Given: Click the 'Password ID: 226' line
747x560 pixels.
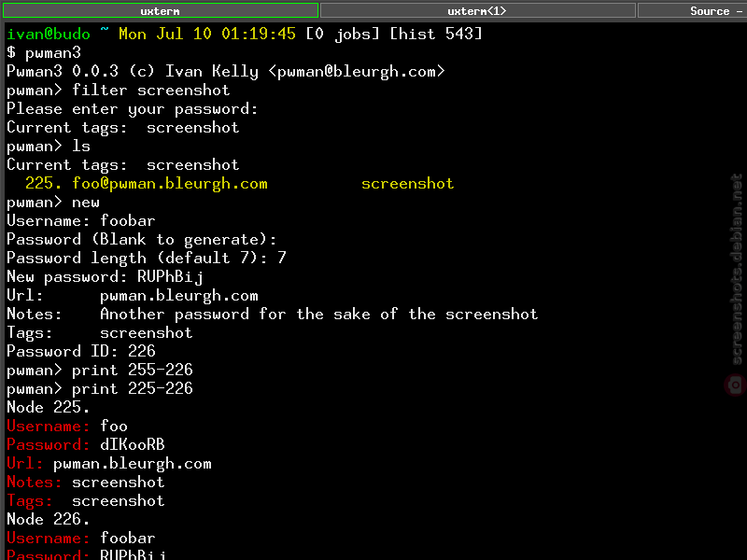Looking at the screenshot, I should 81,352.
